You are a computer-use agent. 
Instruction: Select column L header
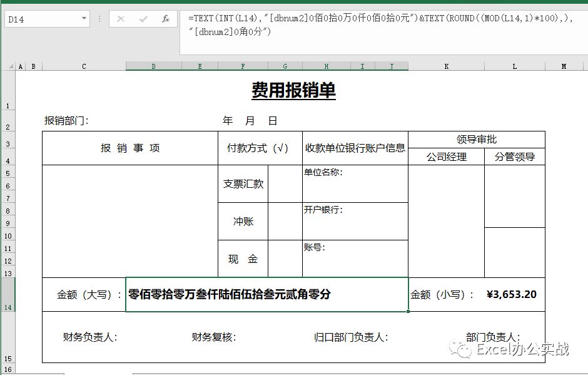(x=514, y=66)
